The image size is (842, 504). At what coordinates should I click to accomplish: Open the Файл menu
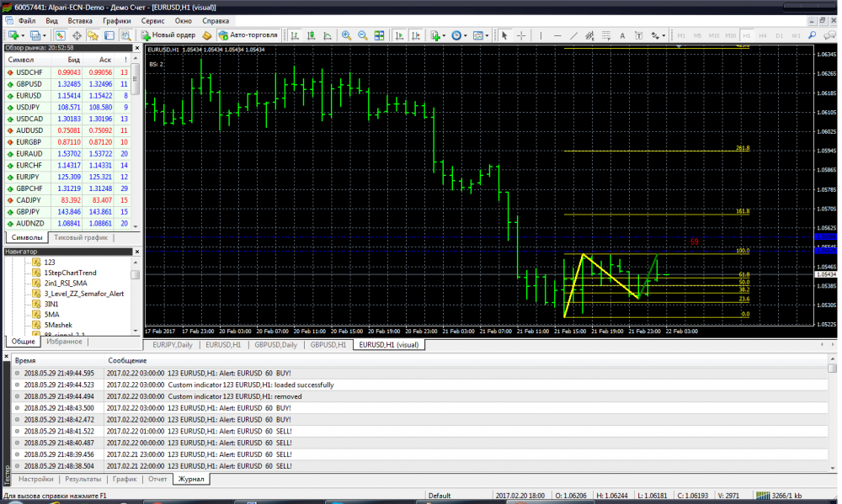point(27,21)
